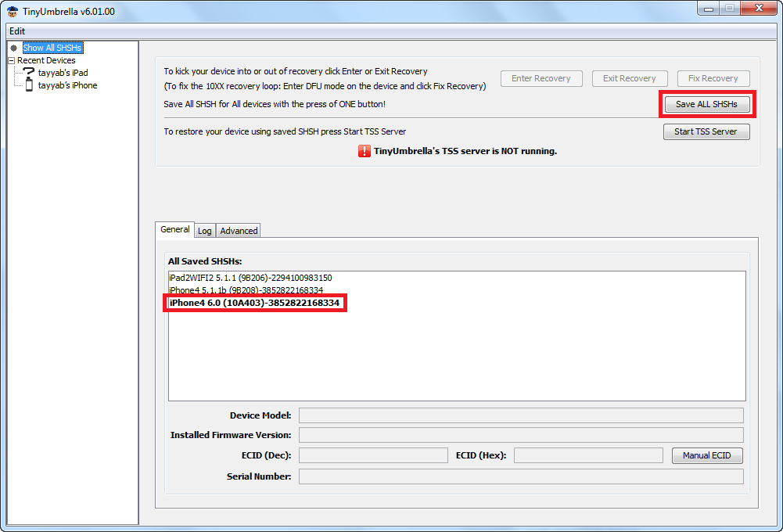Select iPad2WIFI2 5.1.1 (9B206) SHSH entry
783x532 pixels.
(250, 278)
